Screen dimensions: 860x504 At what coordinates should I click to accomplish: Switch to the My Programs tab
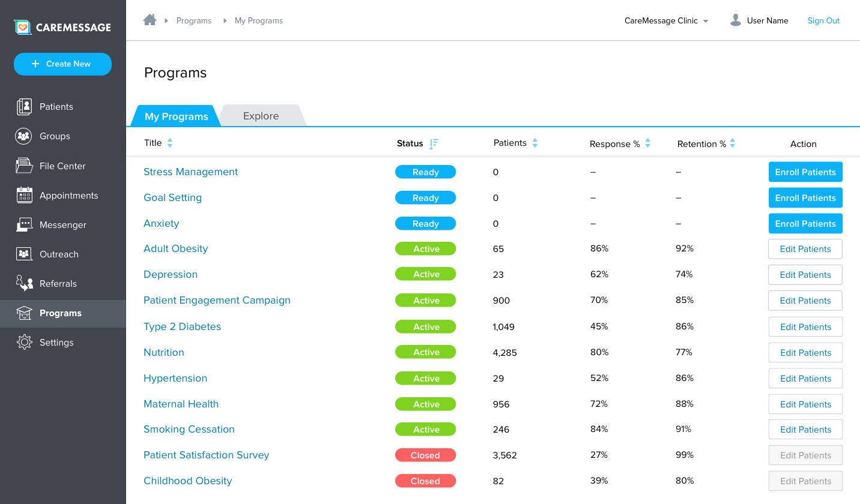click(x=176, y=116)
